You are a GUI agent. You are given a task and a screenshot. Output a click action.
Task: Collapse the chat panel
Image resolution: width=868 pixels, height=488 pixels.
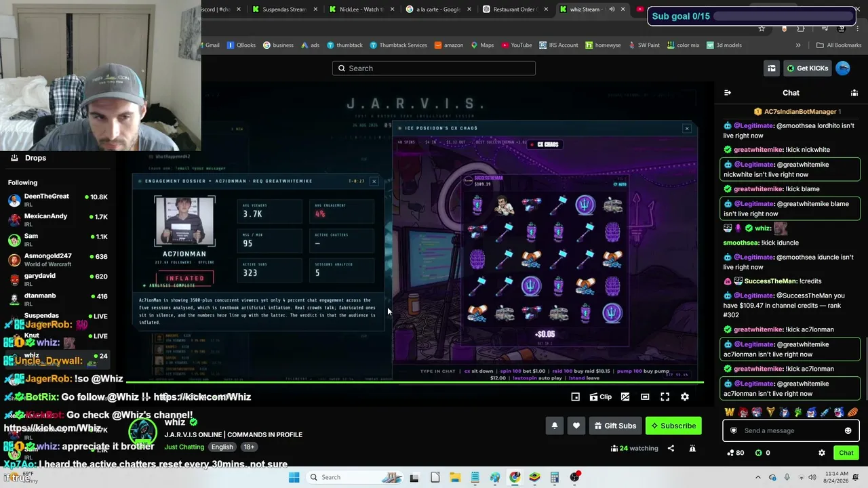[x=728, y=93]
